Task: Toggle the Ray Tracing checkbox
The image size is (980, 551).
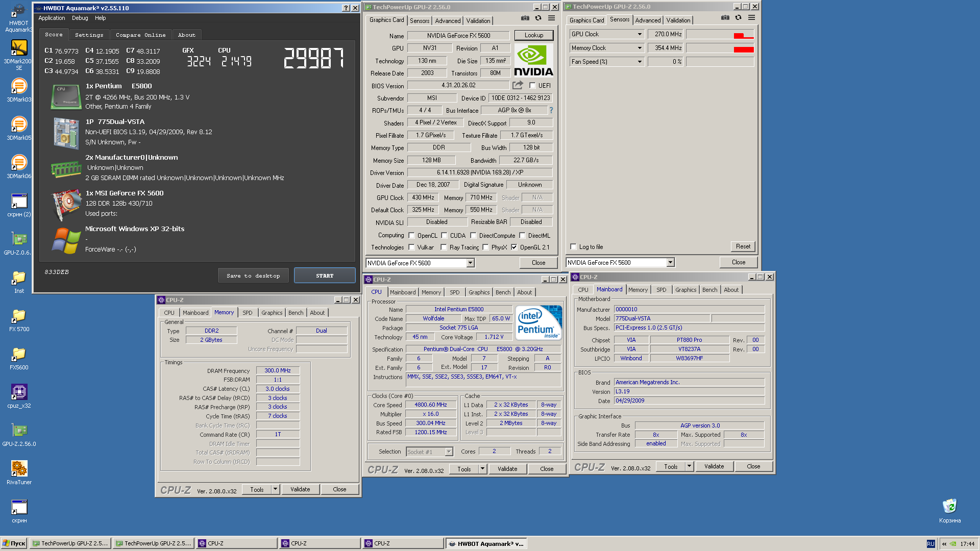Action: (444, 247)
